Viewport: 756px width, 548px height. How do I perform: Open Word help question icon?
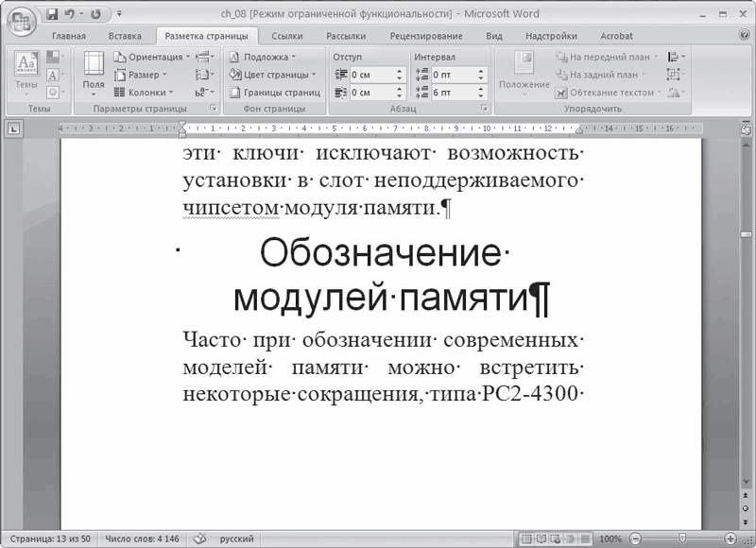(x=744, y=35)
